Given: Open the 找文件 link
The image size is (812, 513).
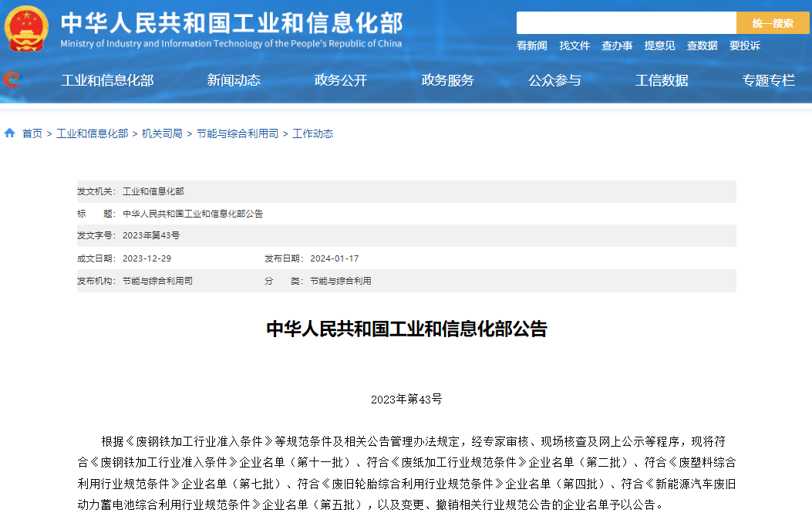Looking at the screenshot, I should pyautogui.click(x=574, y=46).
